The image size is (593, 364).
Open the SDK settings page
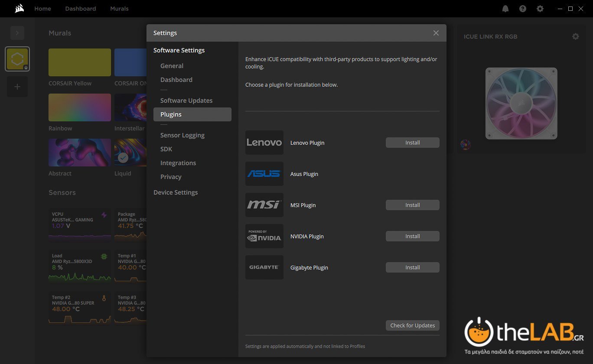[x=192, y=149]
